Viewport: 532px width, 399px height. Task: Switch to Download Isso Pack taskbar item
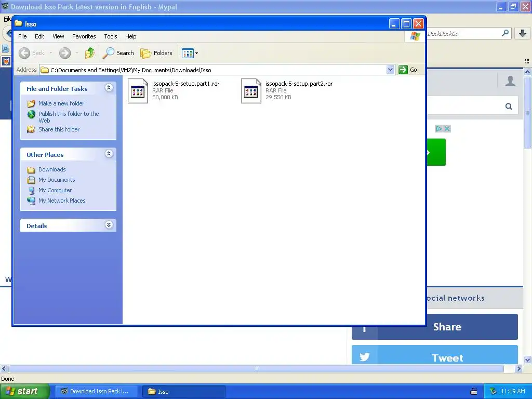97,391
